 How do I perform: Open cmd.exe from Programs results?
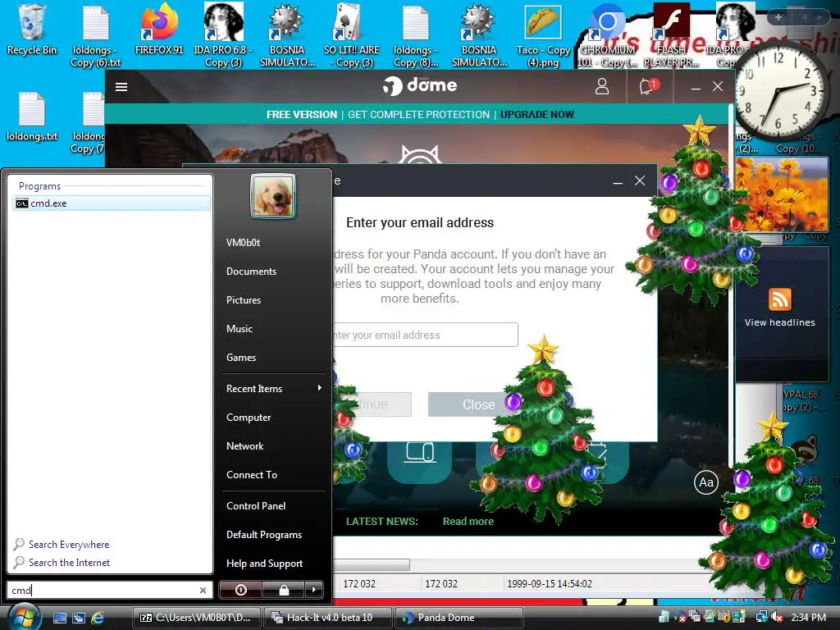pyautogui.click(x=112, y=203)
